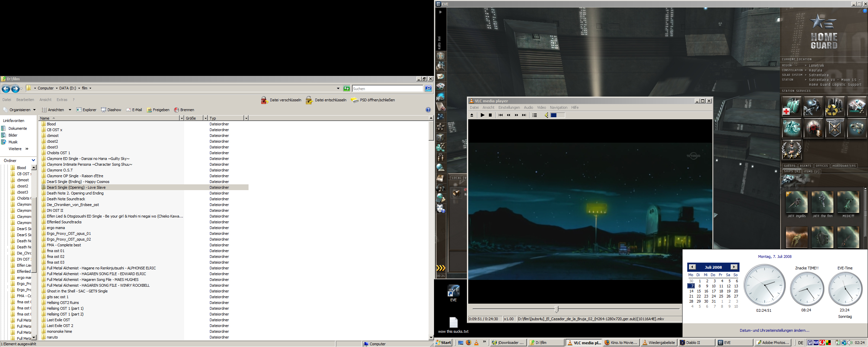868x347 pixels.
Task: Start Diashow from the Explorer toolbar
Action: 111,110
